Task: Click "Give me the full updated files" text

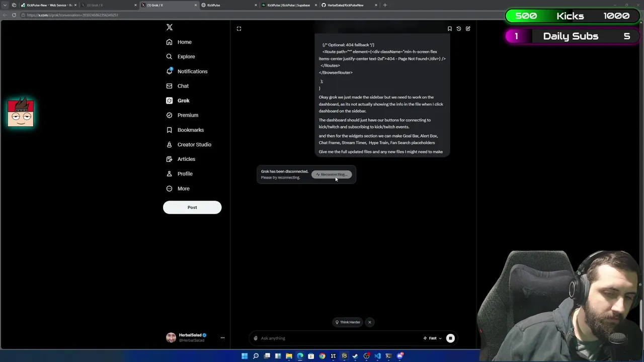Action: click(381, 152)
